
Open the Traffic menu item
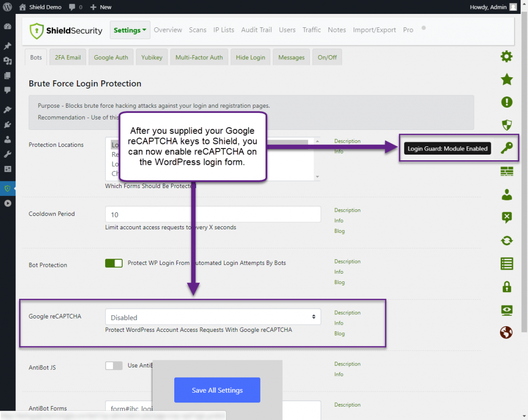(x=311, y=30)
